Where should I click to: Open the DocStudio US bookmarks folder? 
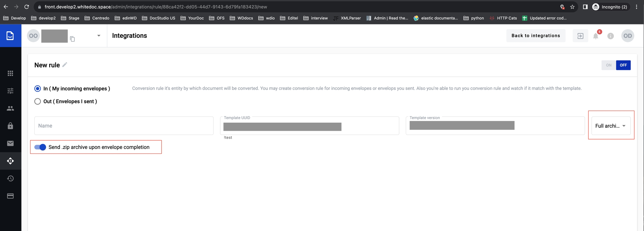(x=159, y=18)
